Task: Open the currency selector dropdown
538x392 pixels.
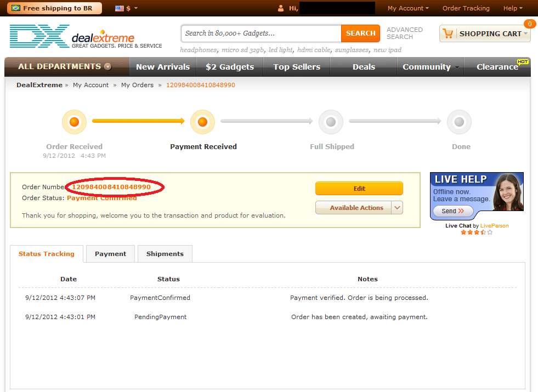Action: [126, 8]
